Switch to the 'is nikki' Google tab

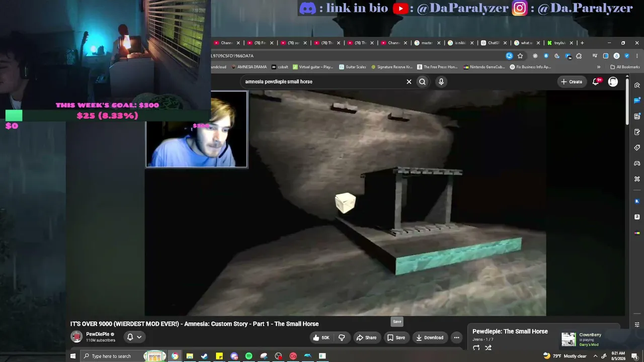[x=457, y=43]
